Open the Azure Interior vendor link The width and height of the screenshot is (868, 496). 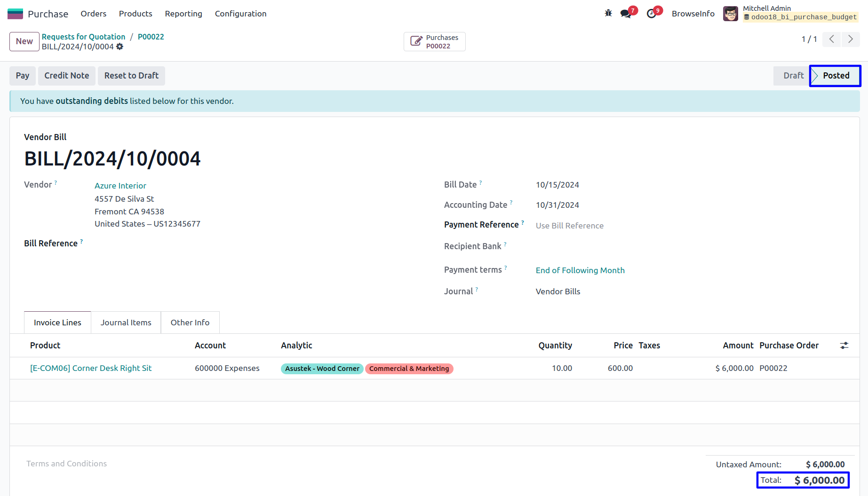[x=120, y=186]
